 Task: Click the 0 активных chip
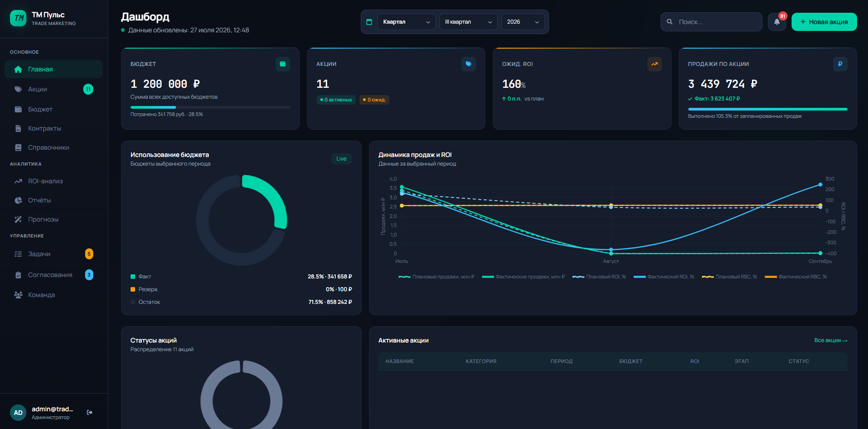(x=336, y=100)
